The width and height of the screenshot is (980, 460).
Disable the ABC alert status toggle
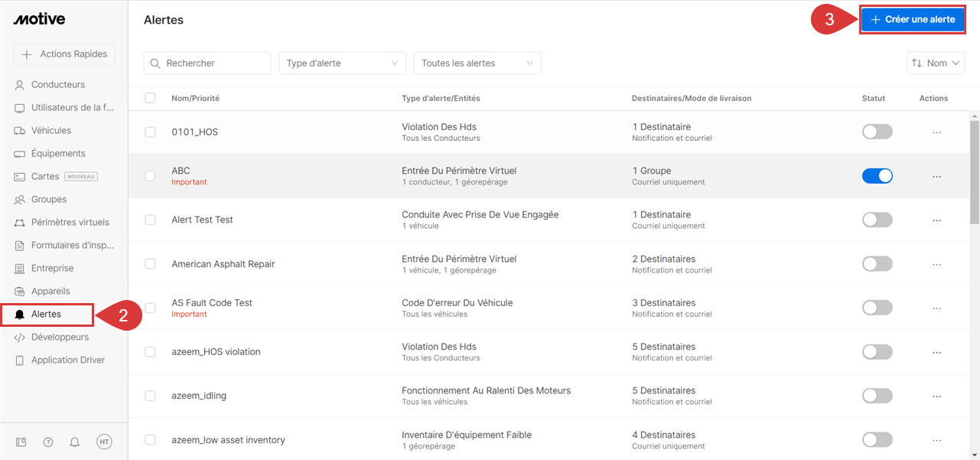877,176
